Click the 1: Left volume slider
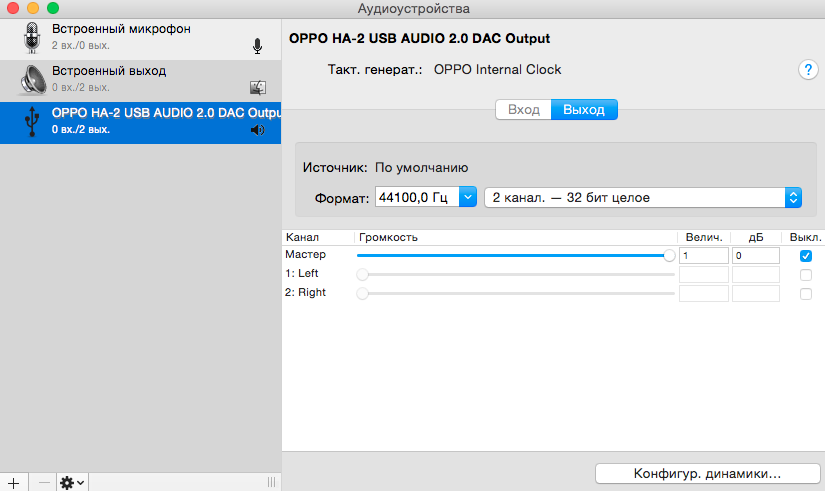 coord(515,274)
